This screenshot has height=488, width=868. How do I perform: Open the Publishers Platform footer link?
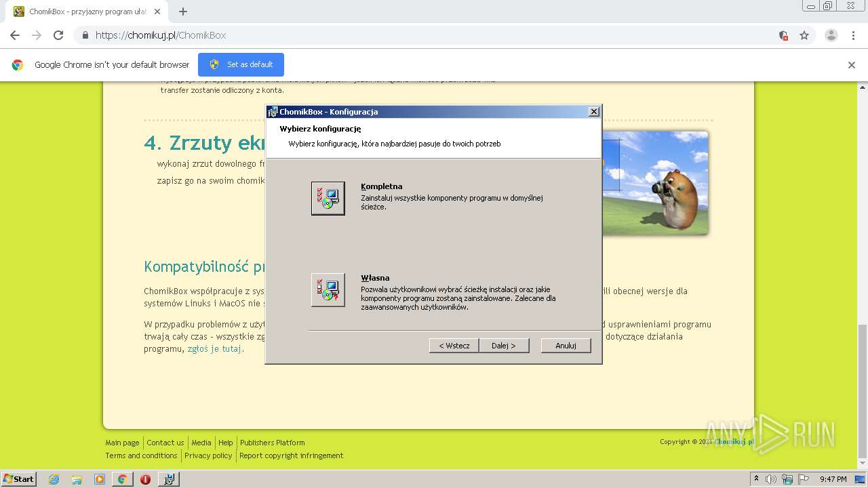tap(273, 443)
